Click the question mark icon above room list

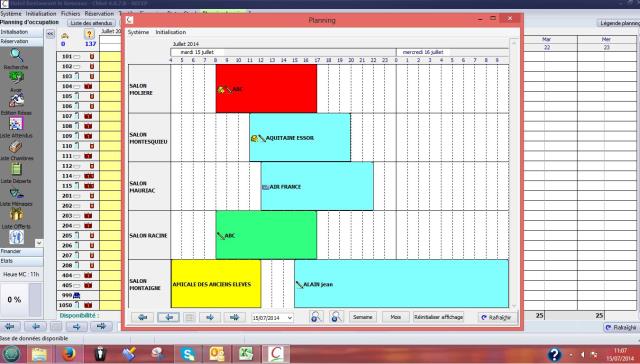point(89,35)
